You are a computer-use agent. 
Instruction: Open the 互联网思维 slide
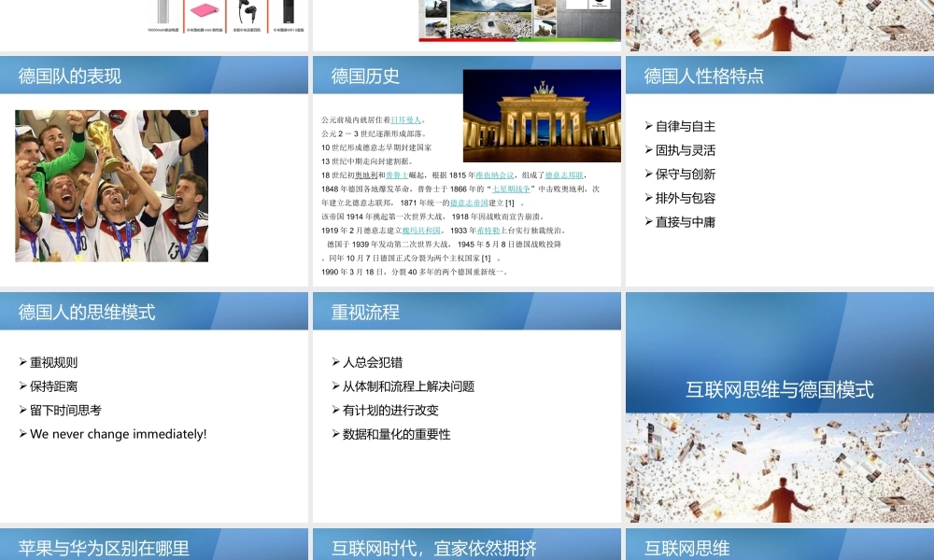coord(780,544)
